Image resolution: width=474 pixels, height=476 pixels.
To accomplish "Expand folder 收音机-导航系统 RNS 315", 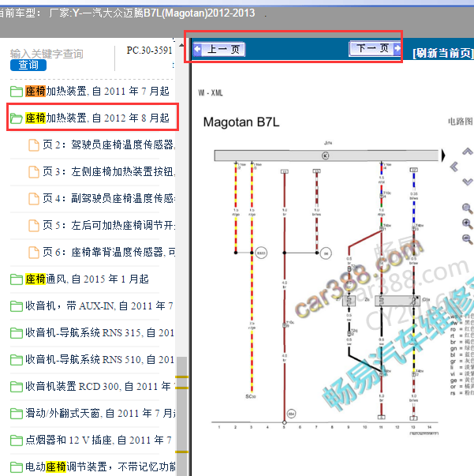I will click(92, 332).
